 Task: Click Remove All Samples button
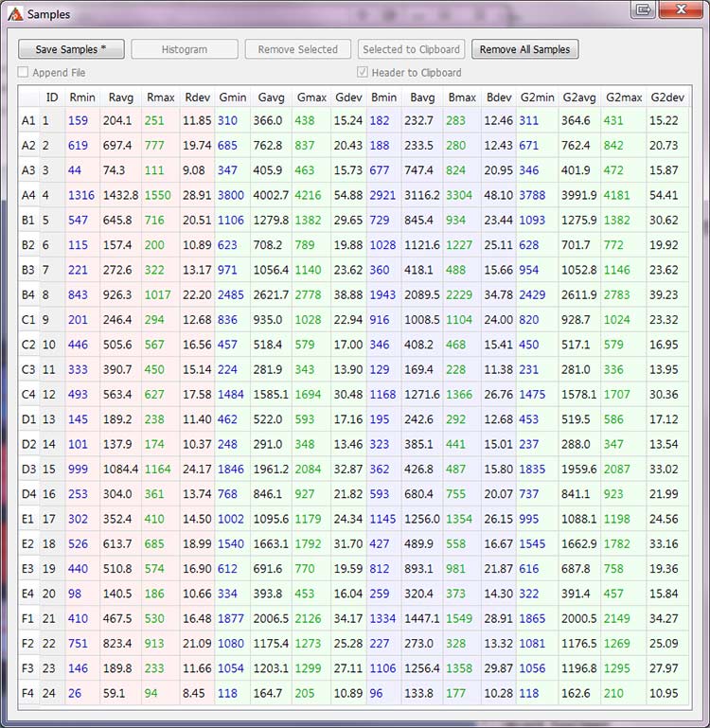click(524, 49)
